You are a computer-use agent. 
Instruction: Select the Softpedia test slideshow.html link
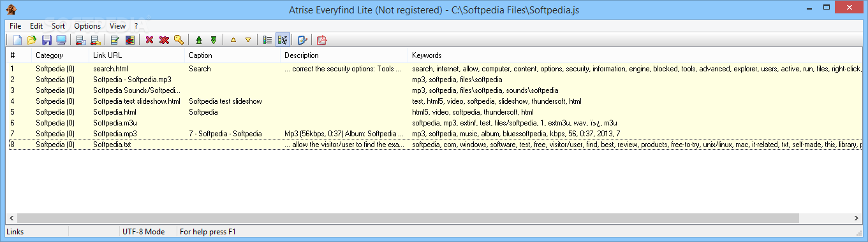(136, 101)
